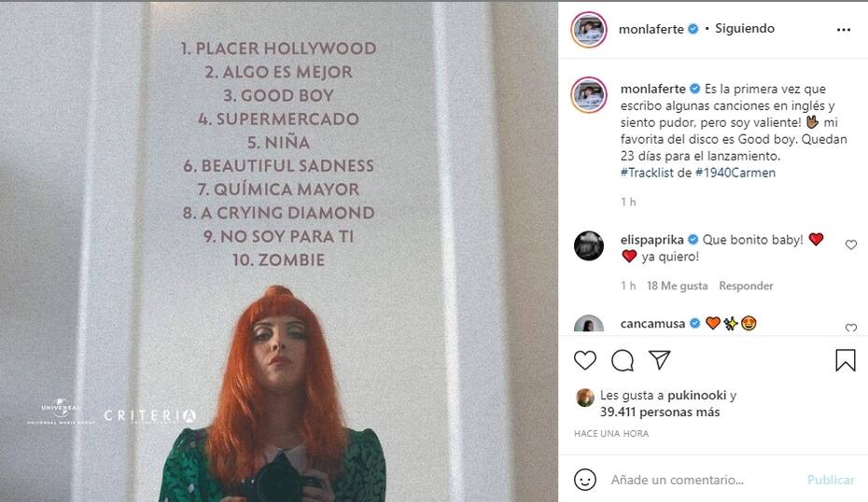View the 18 Me gusta on the comment
This screenshot has height=502, width=868.
tap(677, 286)
